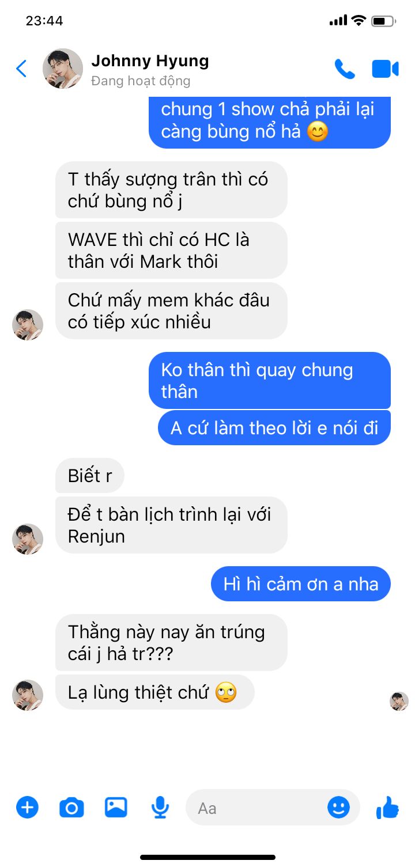
Task: Open the camera from the chat bar
Action: tap(71, 808)
